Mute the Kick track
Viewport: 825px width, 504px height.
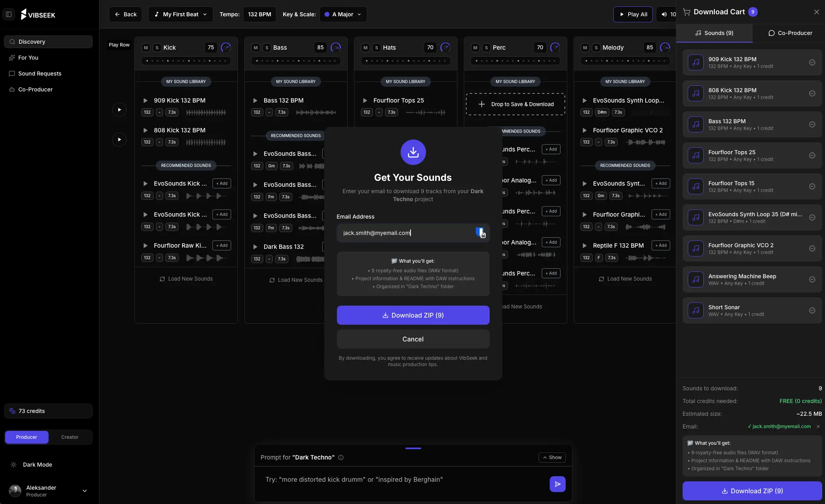(x=146, y=48)
